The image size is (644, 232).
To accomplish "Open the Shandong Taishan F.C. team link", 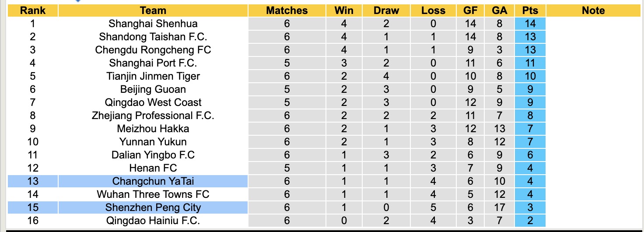I will (x=153, y=37).
